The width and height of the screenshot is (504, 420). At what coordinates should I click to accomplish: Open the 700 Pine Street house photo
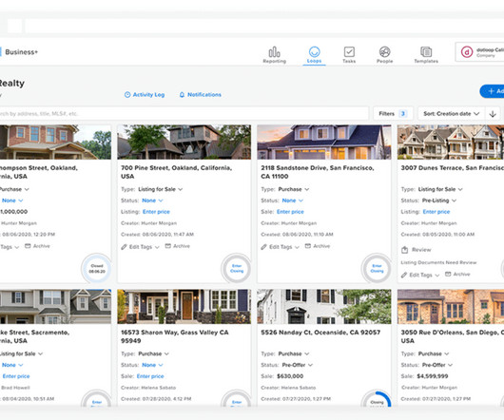[184, 142]
